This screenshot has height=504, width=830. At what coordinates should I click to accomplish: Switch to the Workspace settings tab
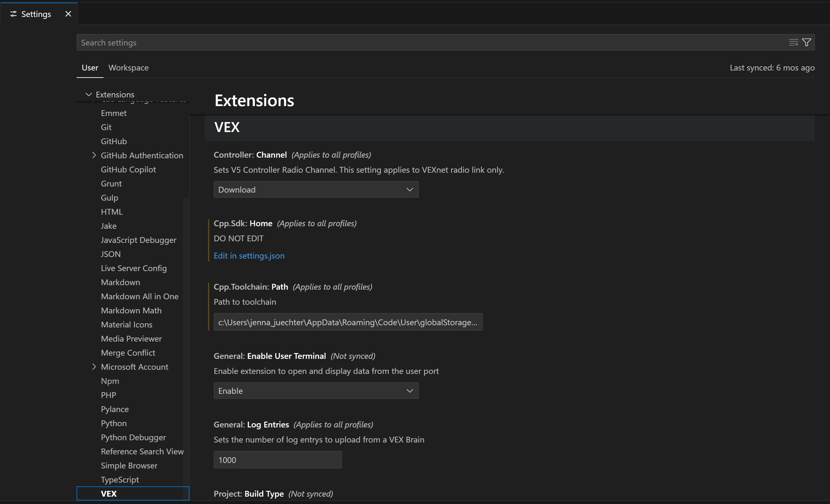[128, 67]
